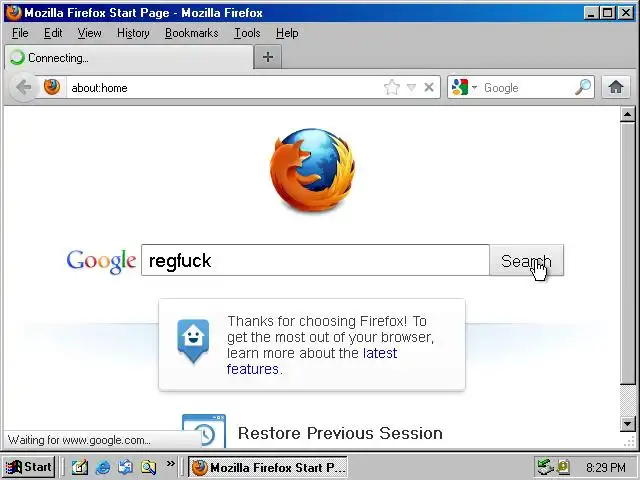Click the vertical scrollbar thumb

click(627, 253)
